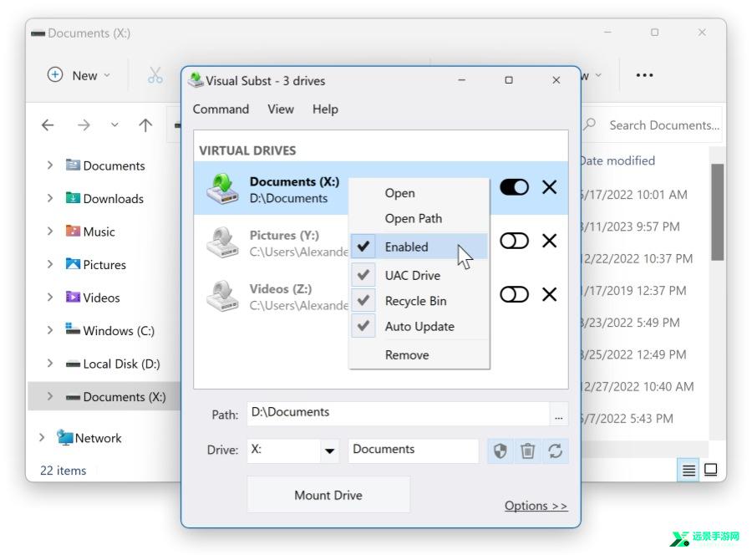Switch Explorer to details view icon

[688, 470]
